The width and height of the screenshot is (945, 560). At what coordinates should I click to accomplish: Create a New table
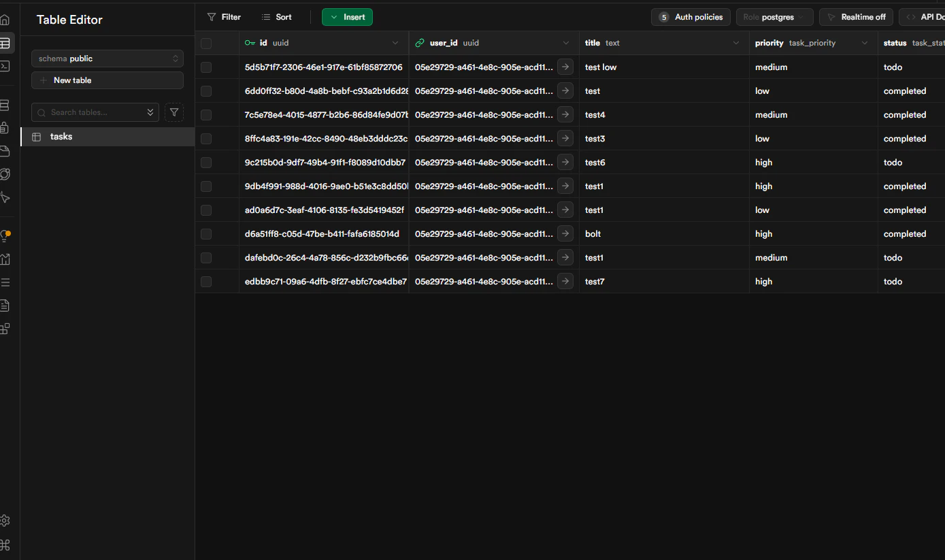107,80
